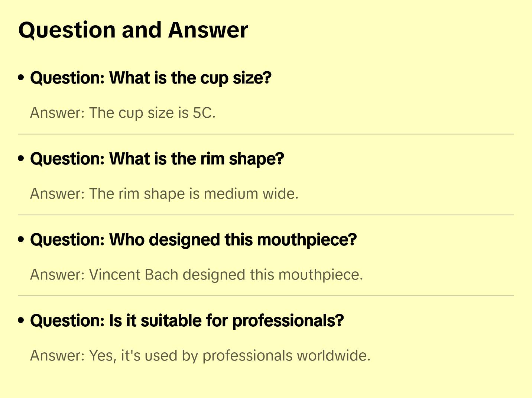532x398 pixels.
Task: Click the bullet beside the rim shape question
Action: 21,159
